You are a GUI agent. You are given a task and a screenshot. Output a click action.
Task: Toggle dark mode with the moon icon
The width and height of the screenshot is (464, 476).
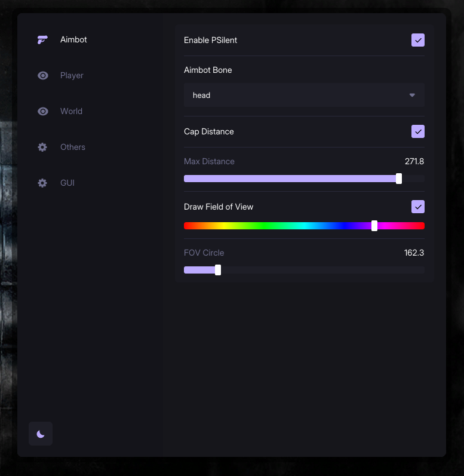(41, 434)
